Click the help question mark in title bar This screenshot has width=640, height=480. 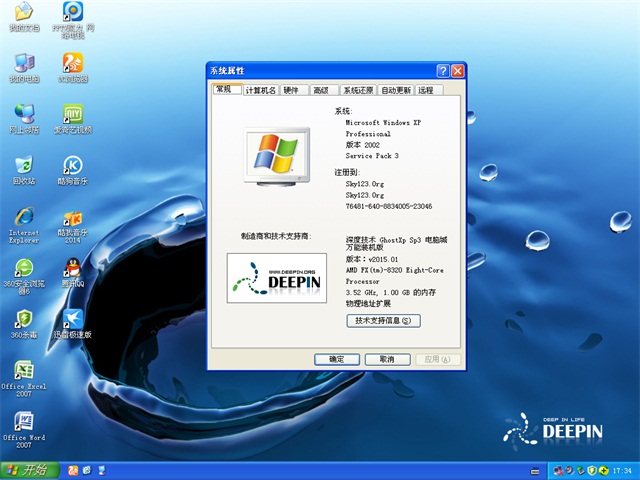[442, 71]
